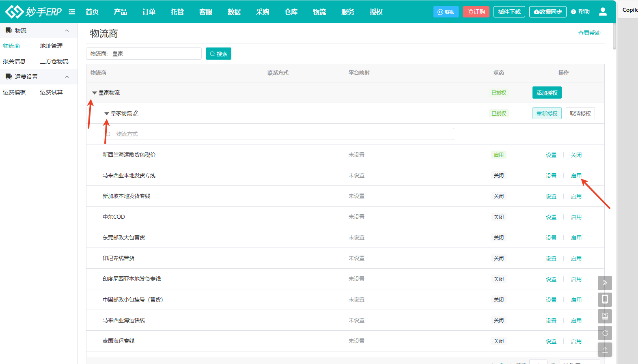This screenshot has height=364, width=638.
Task: Open the 采购 top menu
Action: pyautogui.click(x=263, y=12)
